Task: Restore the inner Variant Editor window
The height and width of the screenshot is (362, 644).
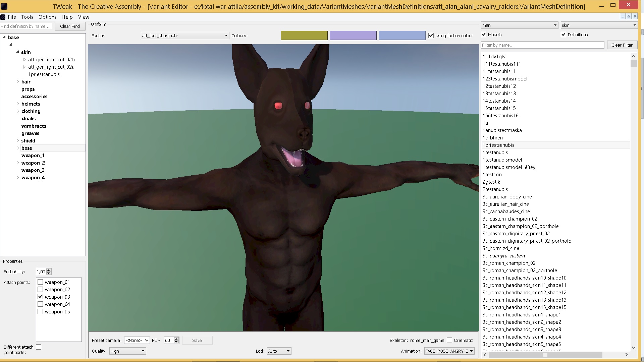Action: 629,16
